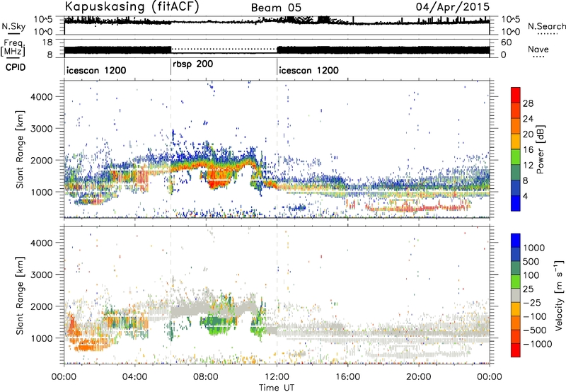The height and width of the screenshot is (392, 566).
Task: Click the 04:00 time tick label
Action: pos(134,377)
